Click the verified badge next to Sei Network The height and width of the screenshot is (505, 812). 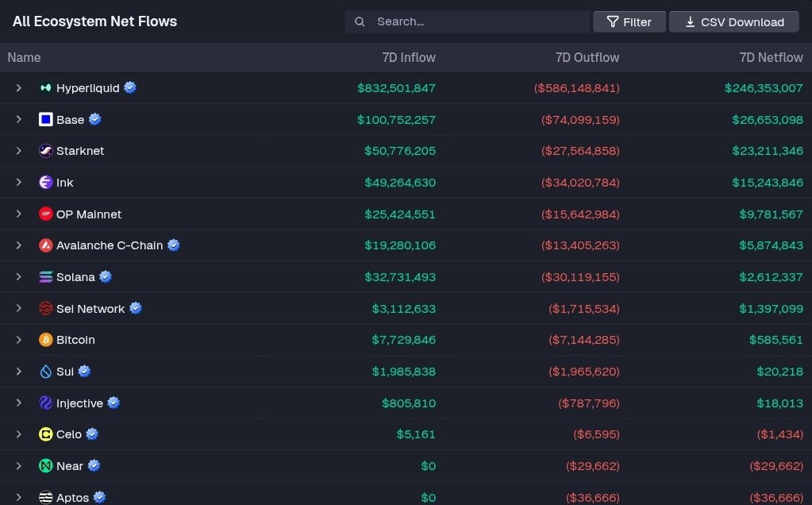click(x=136, y=308)
